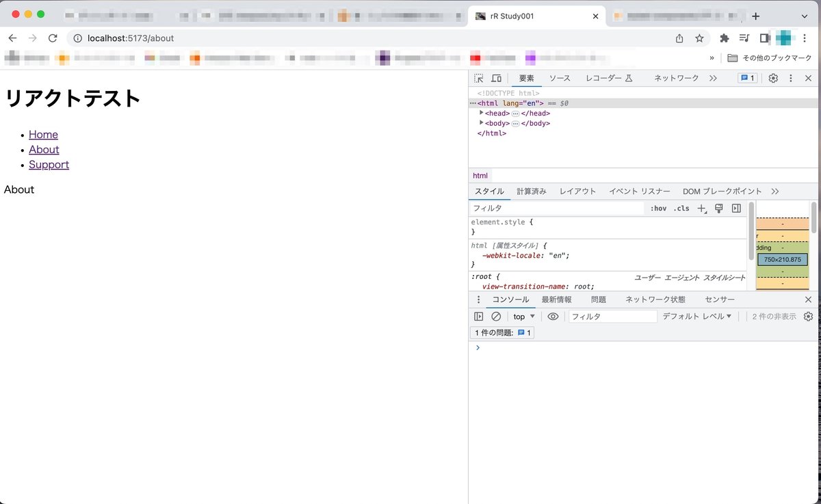The height and width of the screenshot is (504, 821).
Task: Open the top context dropdown
Action: click(524, 317)
